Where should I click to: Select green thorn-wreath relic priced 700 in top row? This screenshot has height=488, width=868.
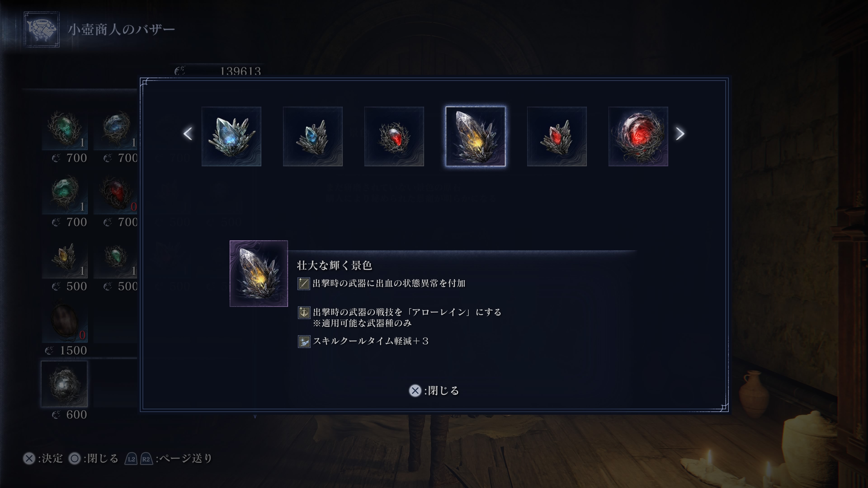65,130
